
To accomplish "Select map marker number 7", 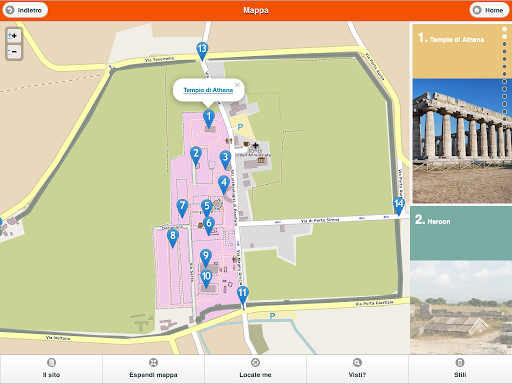I will click(182, 208).
